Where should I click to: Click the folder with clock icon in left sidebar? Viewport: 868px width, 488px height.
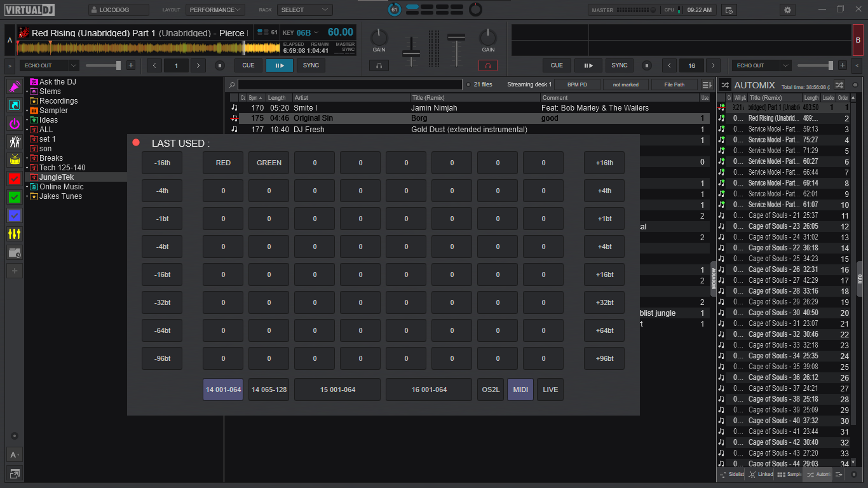coord(15,253)
